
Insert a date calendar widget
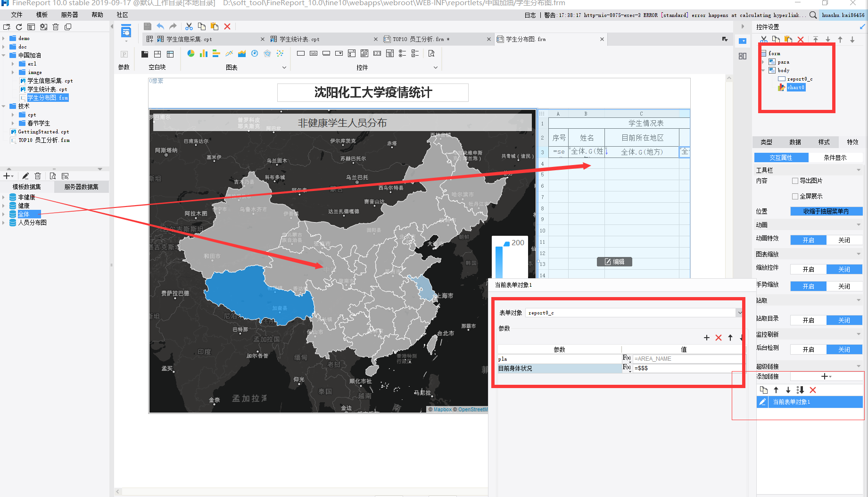pos(364,53)
